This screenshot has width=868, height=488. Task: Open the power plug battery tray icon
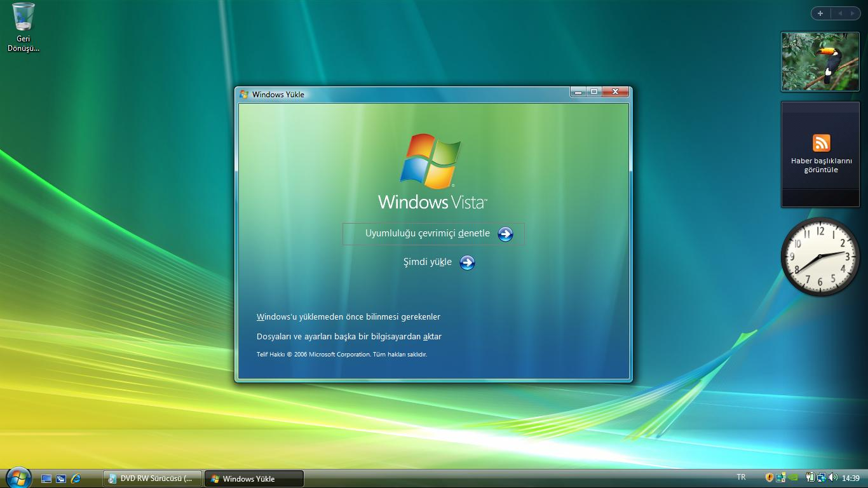tap(810, 477)
